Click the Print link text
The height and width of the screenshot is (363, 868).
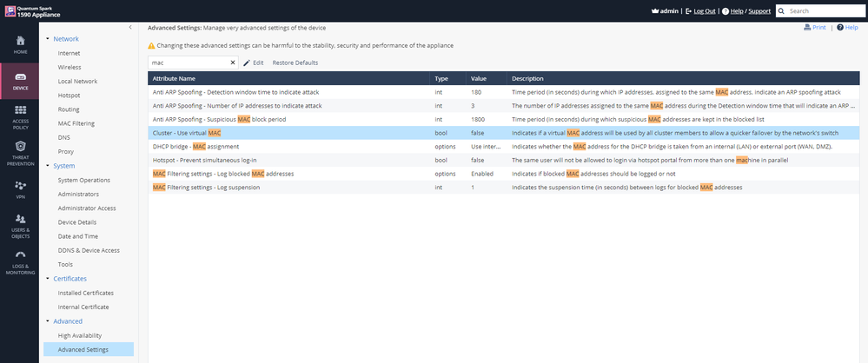[x=819, y=28]
